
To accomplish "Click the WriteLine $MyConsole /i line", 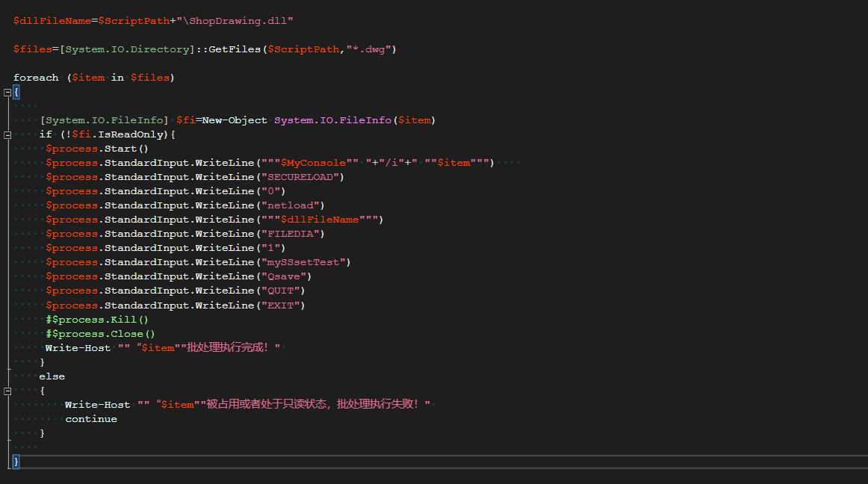I will tap(270, 163).
